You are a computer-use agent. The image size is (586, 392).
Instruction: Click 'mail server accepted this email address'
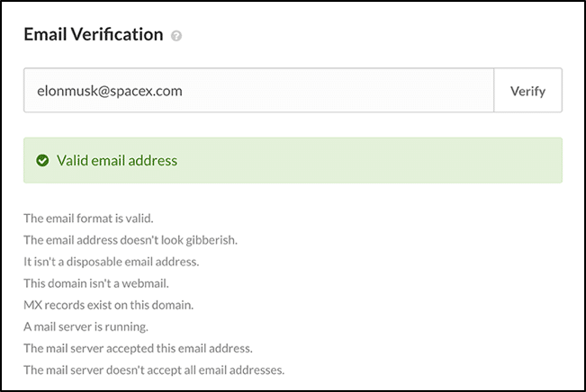point(138,348)
